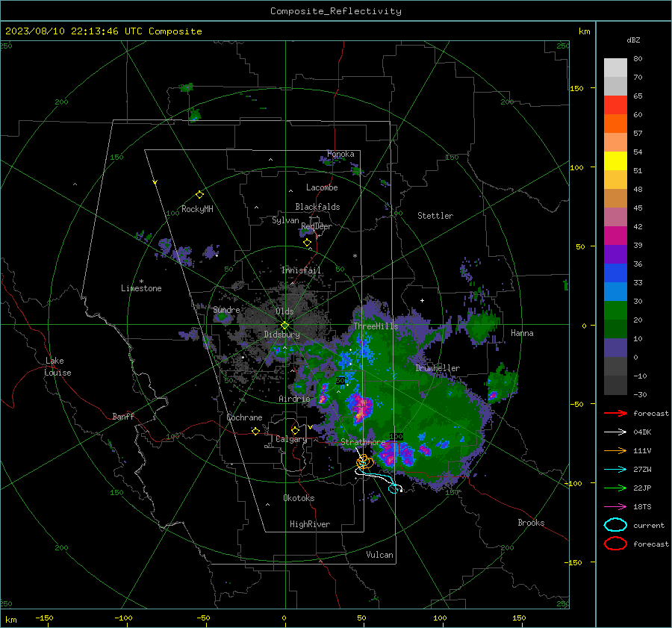Click the Calgary city label
This screenshot has height=628, width=672.
[291, 439]
